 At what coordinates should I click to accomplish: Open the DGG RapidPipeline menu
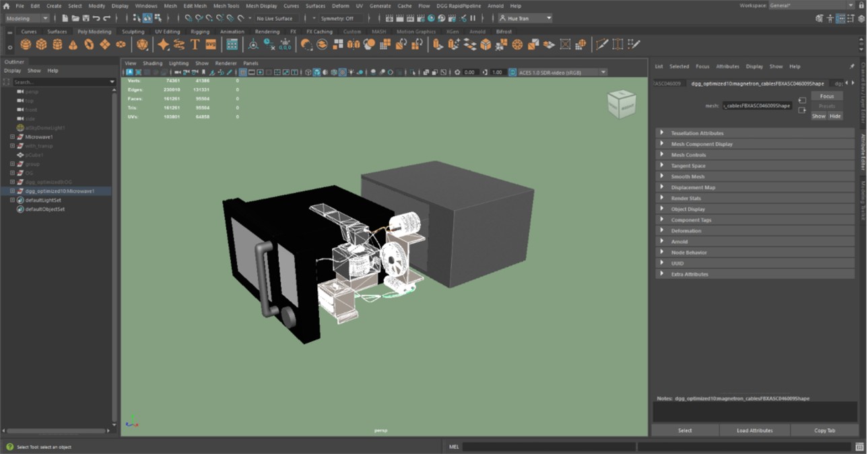click(459, 5)
